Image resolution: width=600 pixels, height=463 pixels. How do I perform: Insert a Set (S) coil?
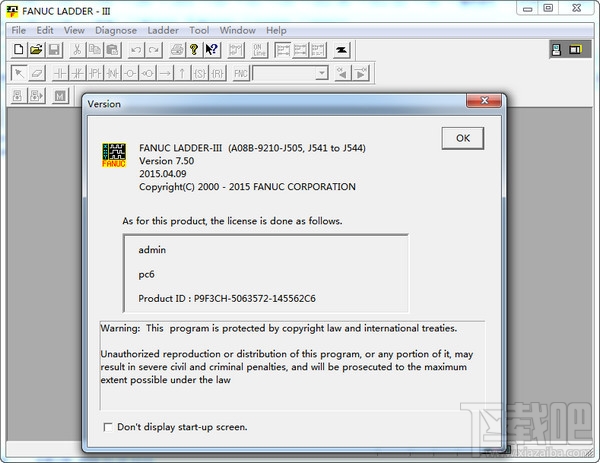click(x=200, y=73)
